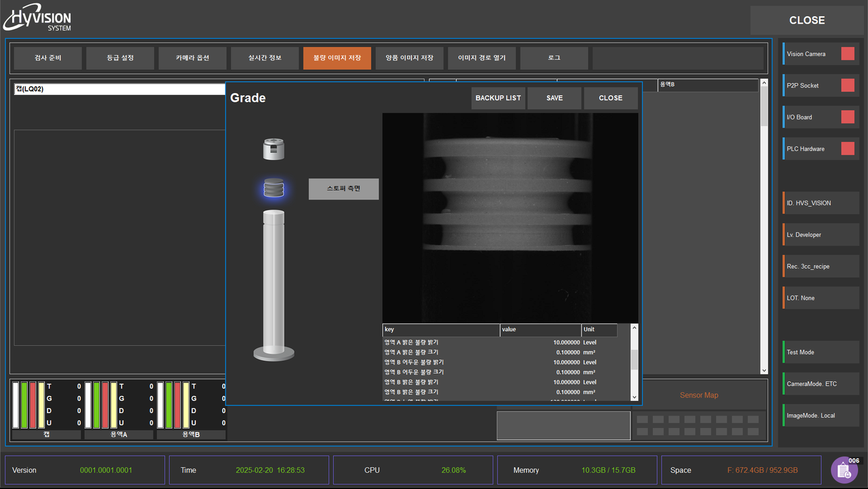Click the Time status box

click(x=249, y=470)
